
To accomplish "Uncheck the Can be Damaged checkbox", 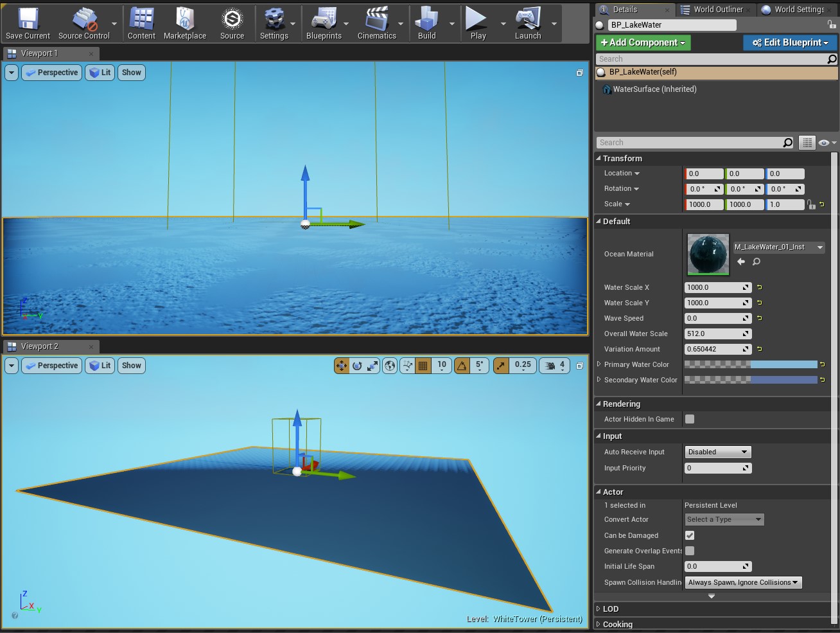I will [690, 535].
